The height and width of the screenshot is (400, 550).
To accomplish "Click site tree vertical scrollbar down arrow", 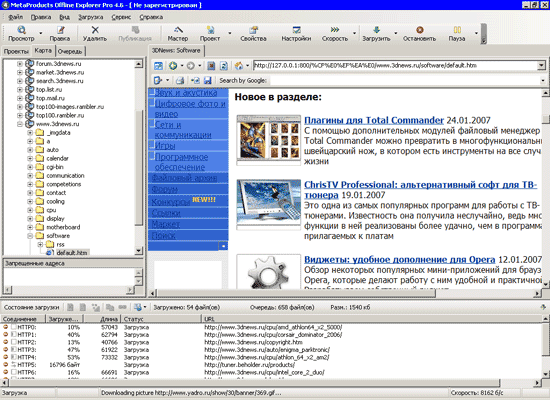I will point(139,251).
